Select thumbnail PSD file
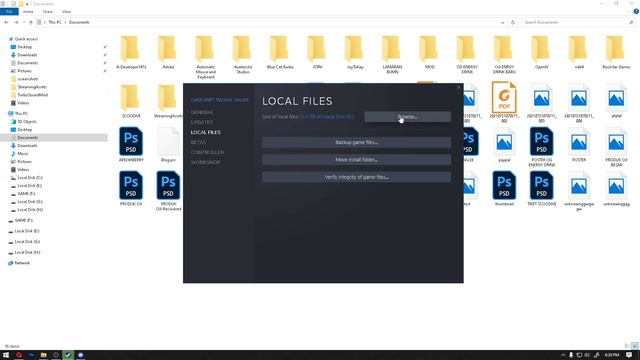This screenshot has width=640, height=360. [x=504, y=189]
